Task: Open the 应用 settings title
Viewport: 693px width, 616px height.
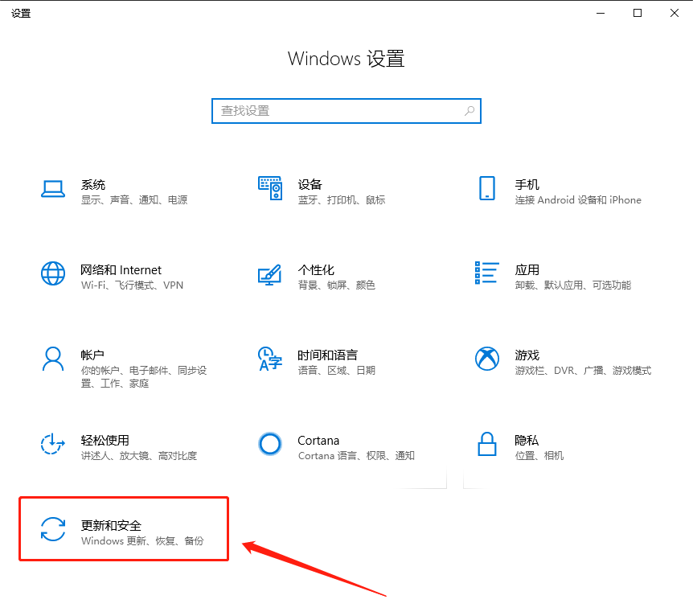Action: (527, 269)
